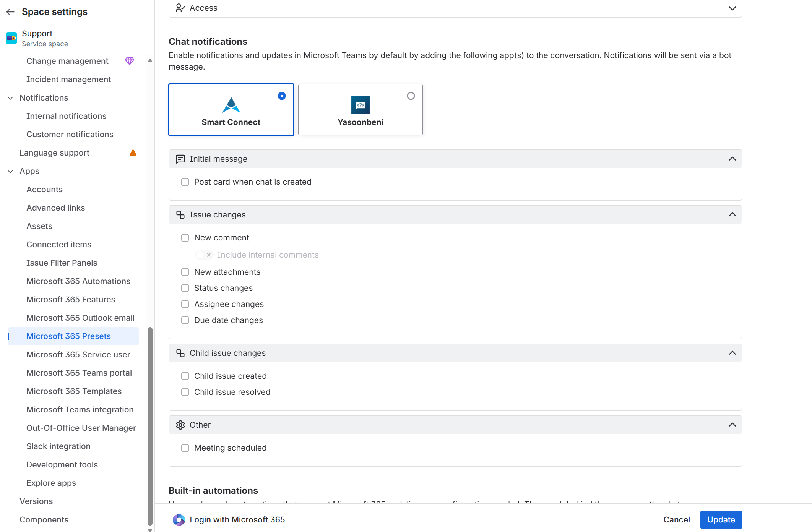Collapse the Notifications sidebar group

tap(10, 98)
